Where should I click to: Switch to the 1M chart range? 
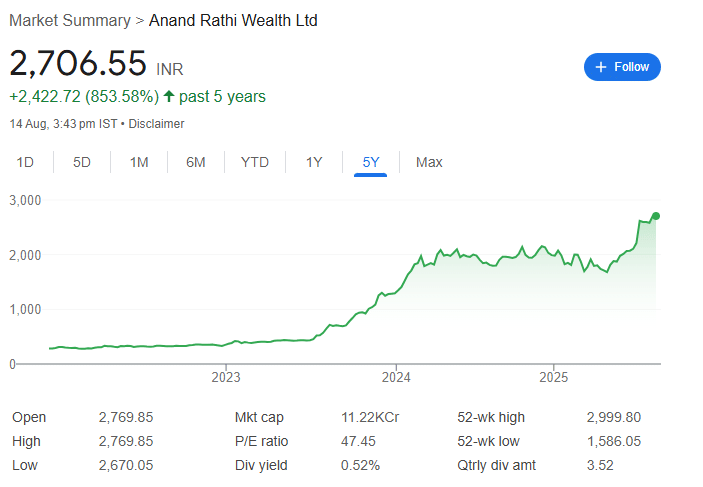139,162
